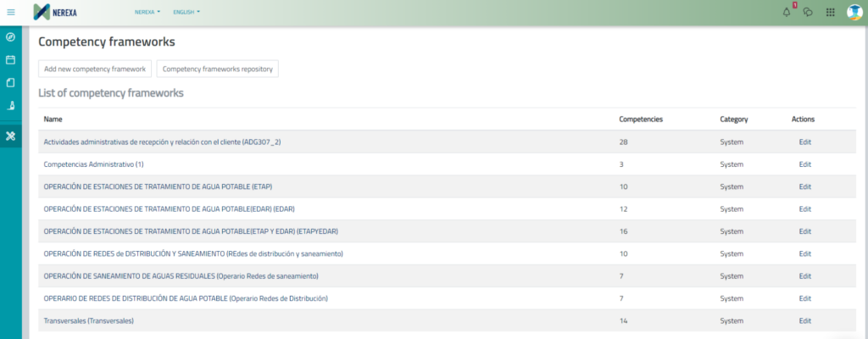Screen dimensions: 868x339
Task: Expand the NEREXA dropdown menu
Action: [x=147, y=12]
